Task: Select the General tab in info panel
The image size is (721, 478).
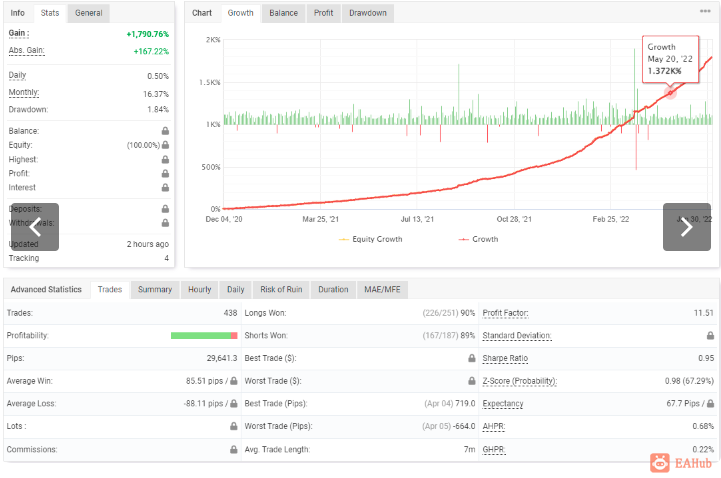Action: [x=89, y=13]
